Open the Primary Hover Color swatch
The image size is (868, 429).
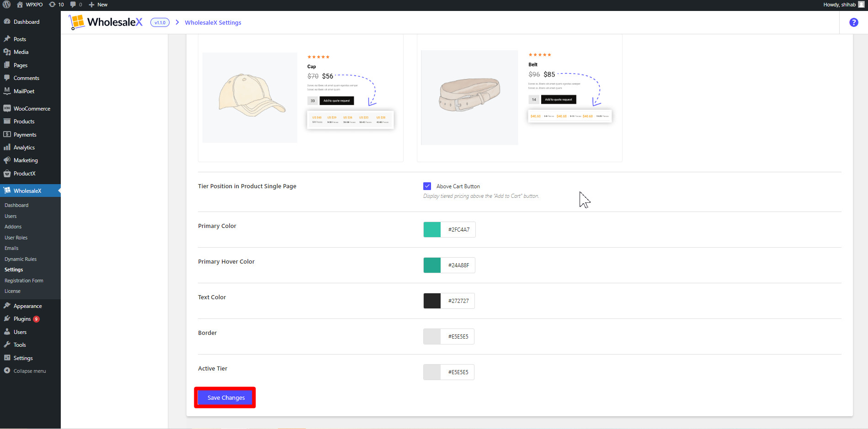coord(432,265)
